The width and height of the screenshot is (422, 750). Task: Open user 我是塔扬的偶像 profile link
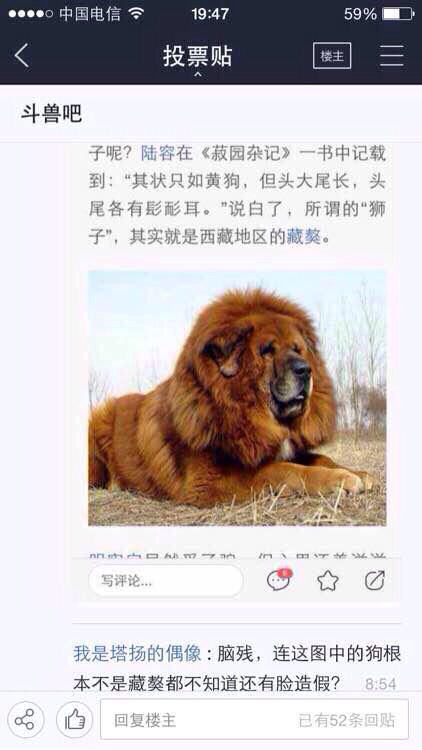click(137, 653)
